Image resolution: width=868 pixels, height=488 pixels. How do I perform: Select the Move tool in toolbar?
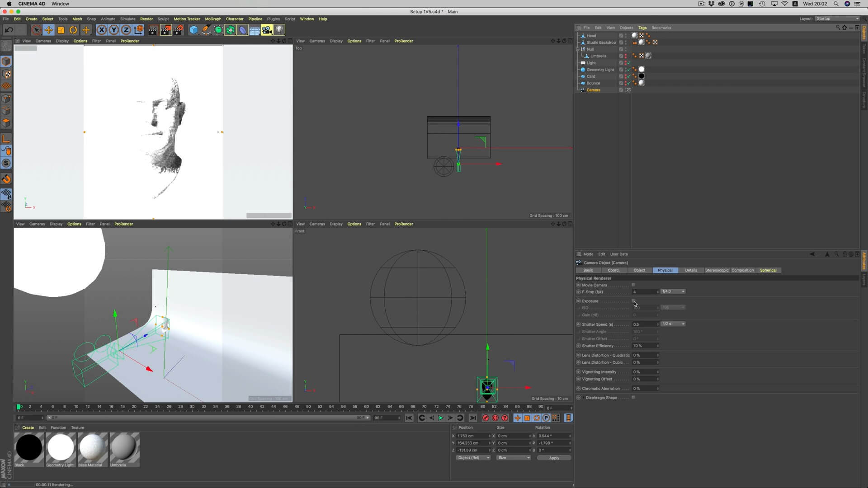48,30
